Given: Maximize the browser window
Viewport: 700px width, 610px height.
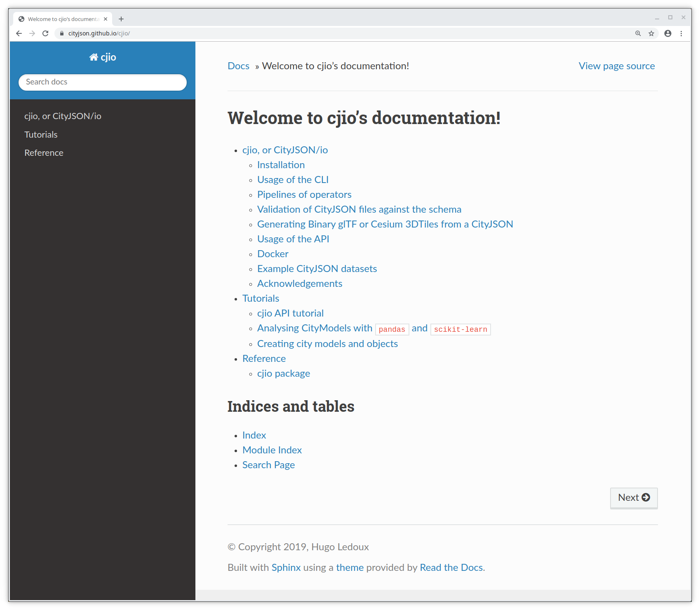Looking at the screenshot, I should (x=670, y=17).
